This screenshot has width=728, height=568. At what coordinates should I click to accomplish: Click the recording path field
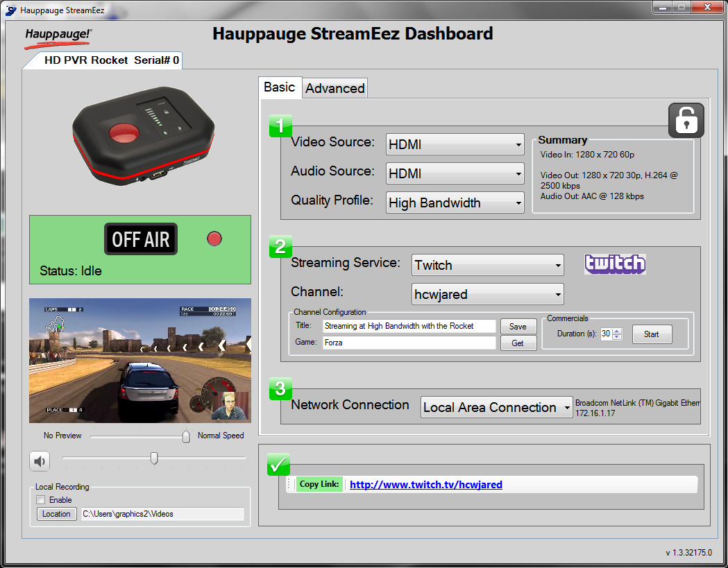pyautogui.click(x=162, y=514)
